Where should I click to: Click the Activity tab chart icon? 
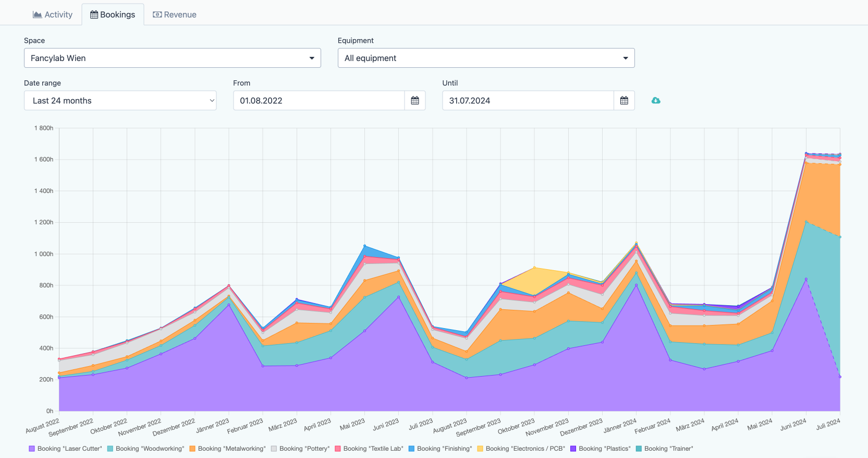point(38,15)
